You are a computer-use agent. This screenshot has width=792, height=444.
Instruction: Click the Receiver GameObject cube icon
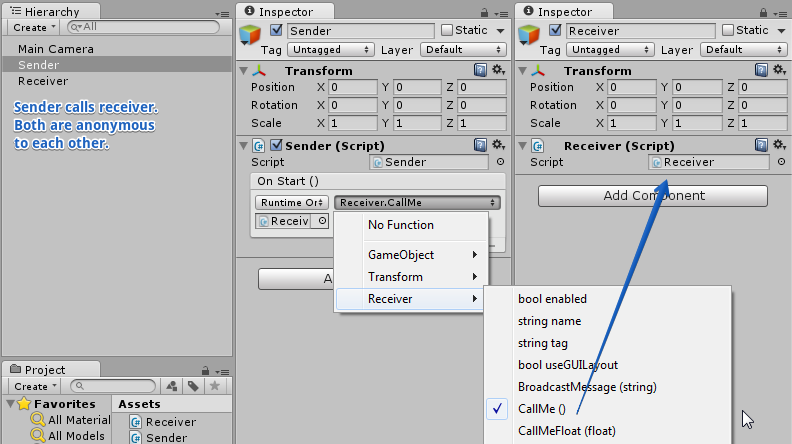529,34
